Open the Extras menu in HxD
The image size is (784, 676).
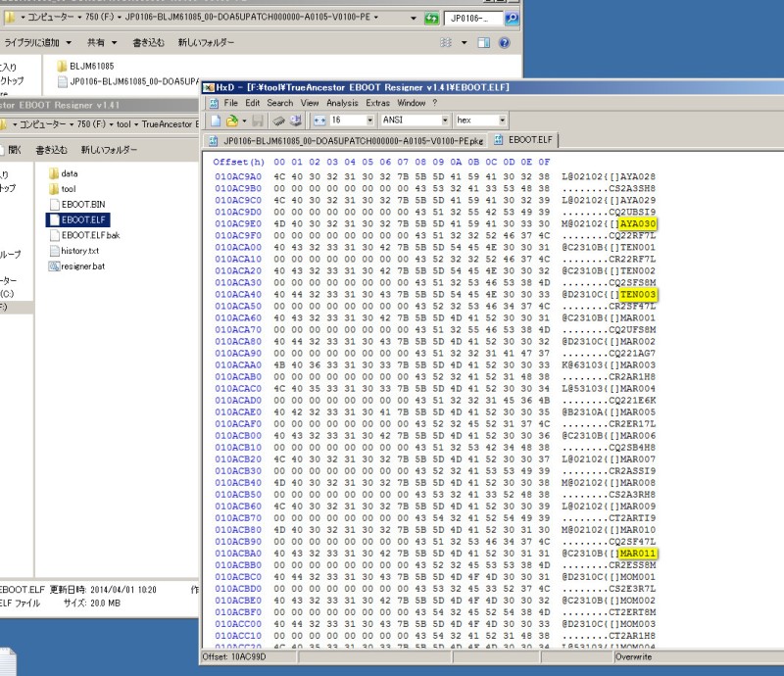pyautogui.click(x=377, y=103)
